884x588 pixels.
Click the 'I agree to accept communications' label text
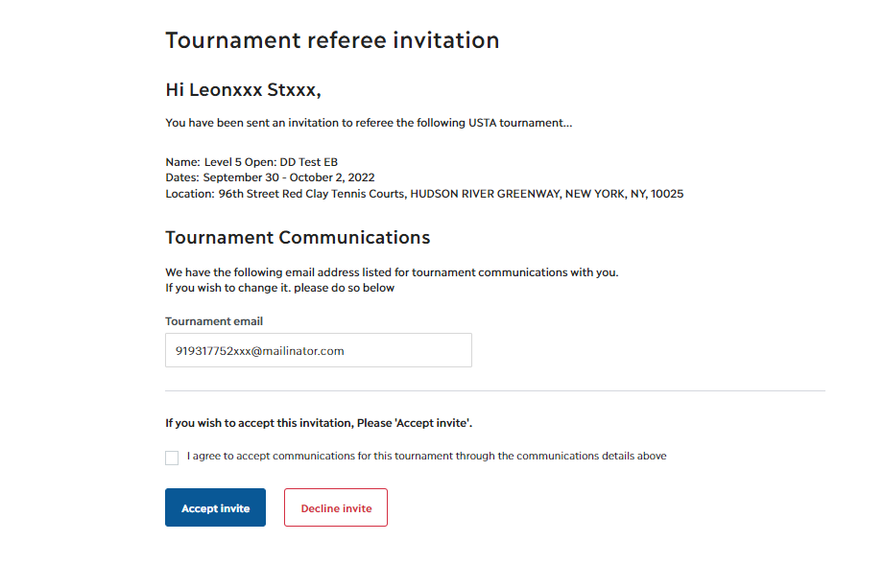pyautogui.click(x=427, y=456)
